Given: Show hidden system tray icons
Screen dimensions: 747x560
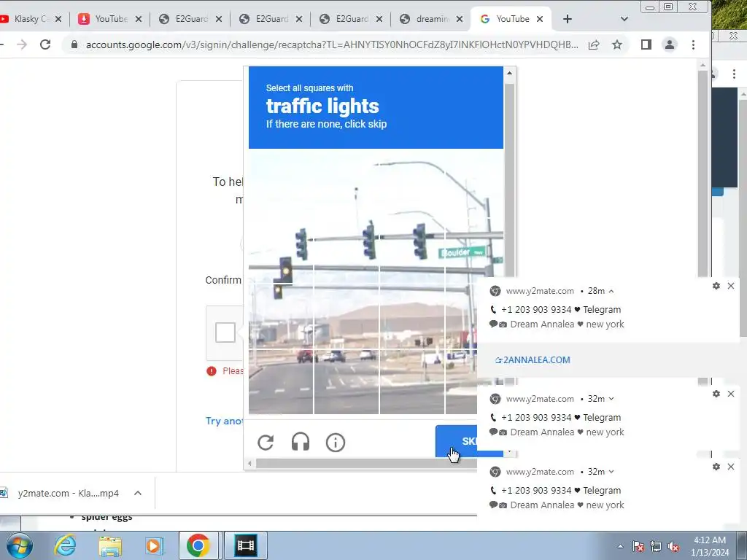Looking at the screenshot, I should click(x=620, y=546).
